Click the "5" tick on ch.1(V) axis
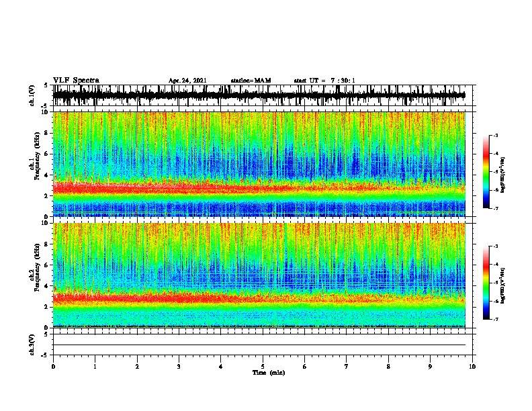This screenshot has height=411, width=532. pyautogui.click(x=46, y=85)
